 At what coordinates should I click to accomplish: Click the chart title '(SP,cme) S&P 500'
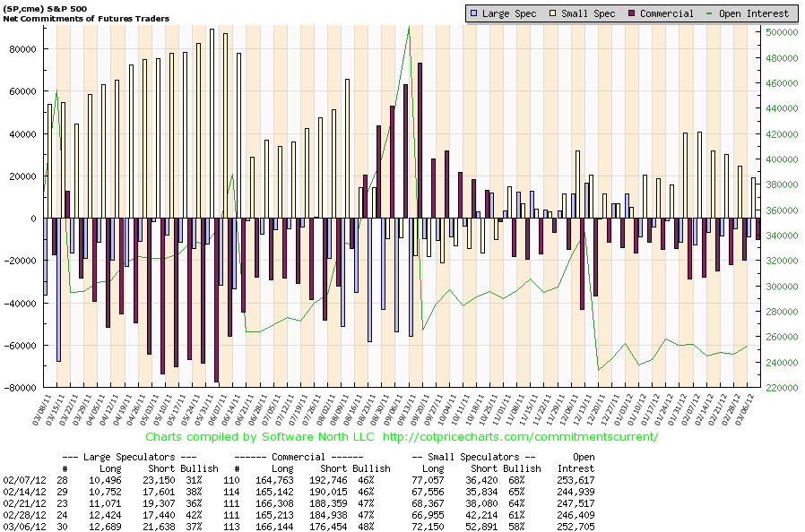[x=45, y=8]
